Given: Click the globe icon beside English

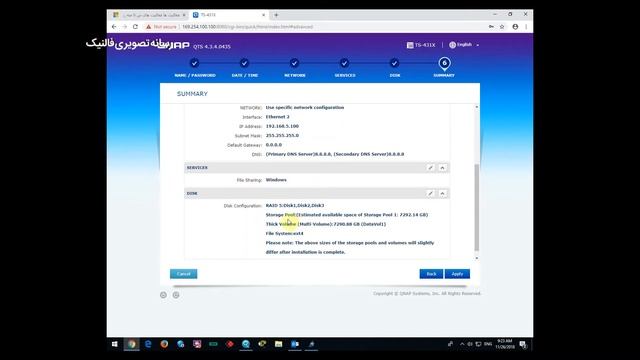Looking at the screenshot, I should point(452,45).
